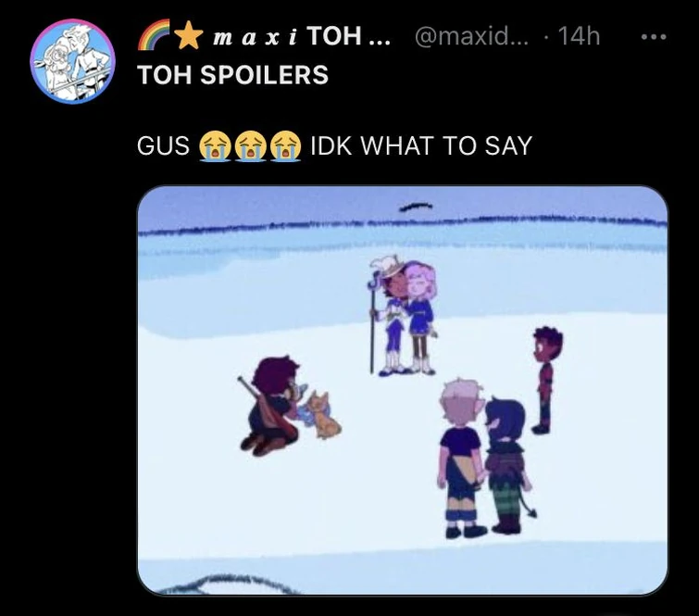Open the three-dot more options menu

click(x=654, y=36)
